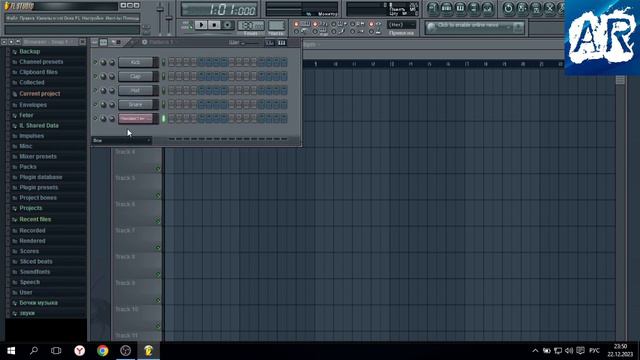Expand the Packs folder in the browser
This screenshot has width=640, height=360.
(28, 167)
